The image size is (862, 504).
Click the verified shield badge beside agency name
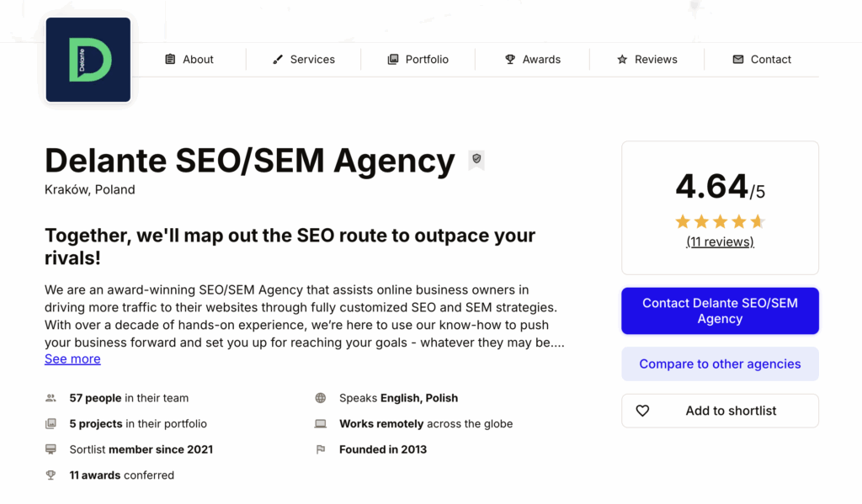pyautogui.click(x=476, y=159)
